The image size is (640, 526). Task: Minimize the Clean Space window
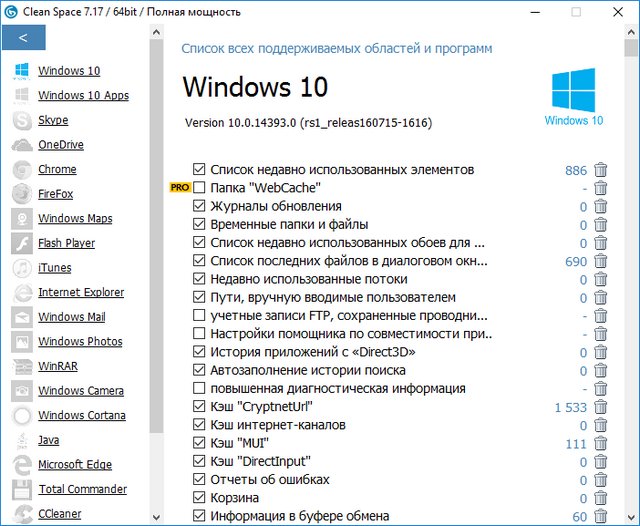pyautogui.click(x=535, y=12)
